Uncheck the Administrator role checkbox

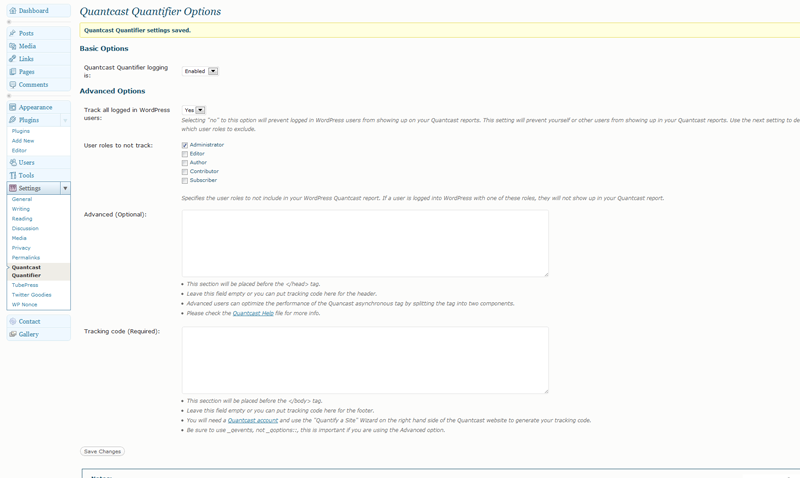(185, 145)
